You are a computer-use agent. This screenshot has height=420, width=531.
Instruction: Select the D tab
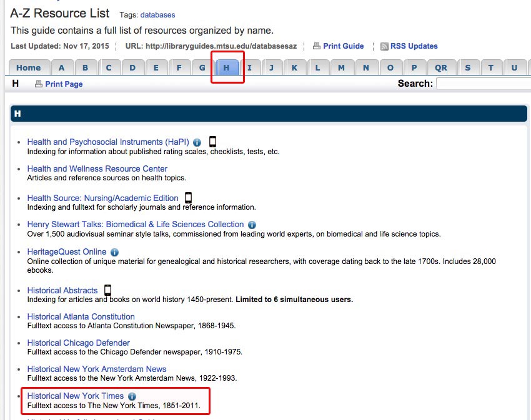(x=132, y=67)
